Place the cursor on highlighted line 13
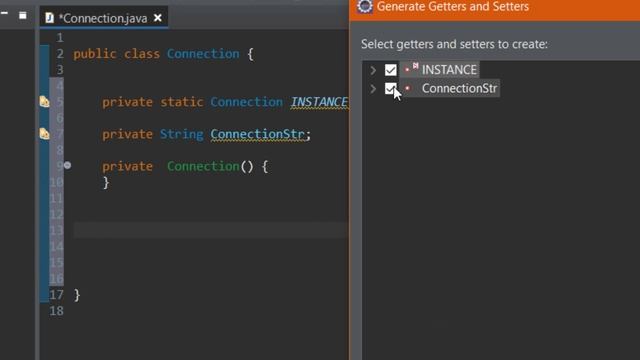 211,230
